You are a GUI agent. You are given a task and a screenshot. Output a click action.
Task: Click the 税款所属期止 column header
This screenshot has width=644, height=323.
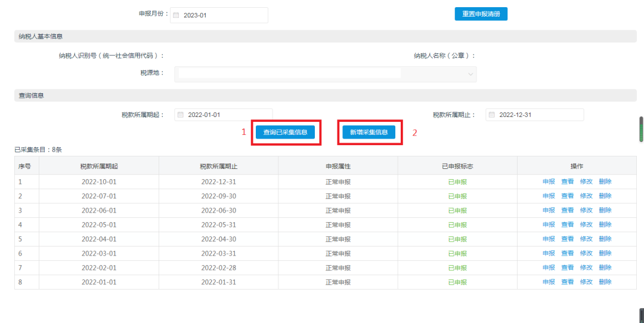(218, 166)
